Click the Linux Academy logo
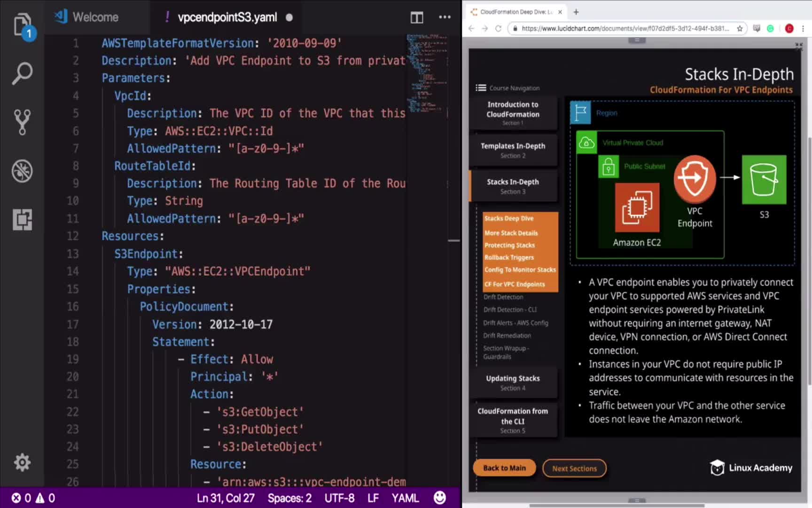The width and height of the screenshot is (812, 508). pyautogui.click(x=751, y=468)
